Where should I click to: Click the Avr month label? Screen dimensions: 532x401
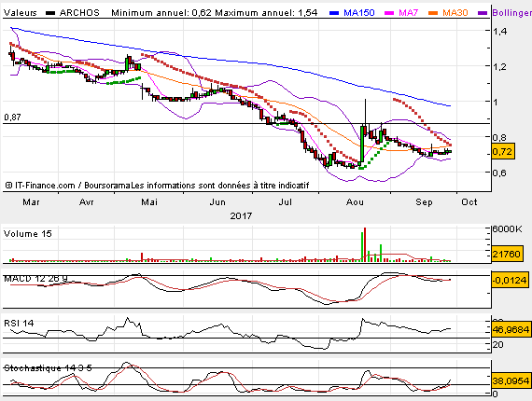pos(87,202)
